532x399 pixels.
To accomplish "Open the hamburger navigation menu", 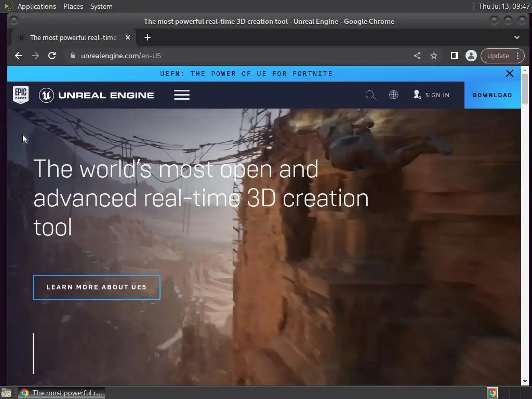I will pos(182,95).
